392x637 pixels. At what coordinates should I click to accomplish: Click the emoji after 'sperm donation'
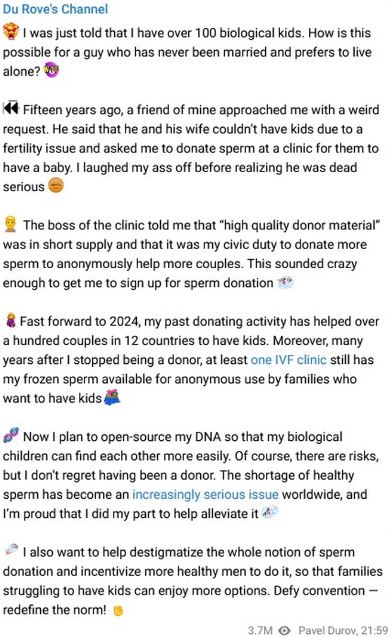point(285,282)
